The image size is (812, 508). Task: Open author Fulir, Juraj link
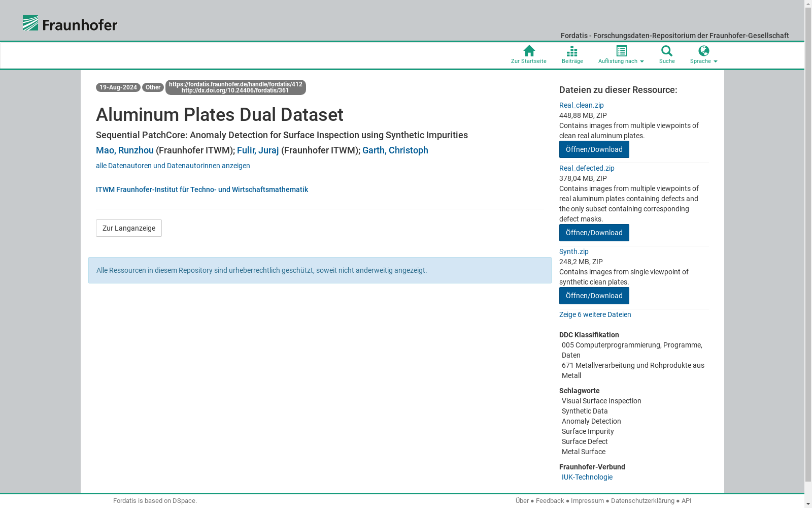(x=258, y=150)
